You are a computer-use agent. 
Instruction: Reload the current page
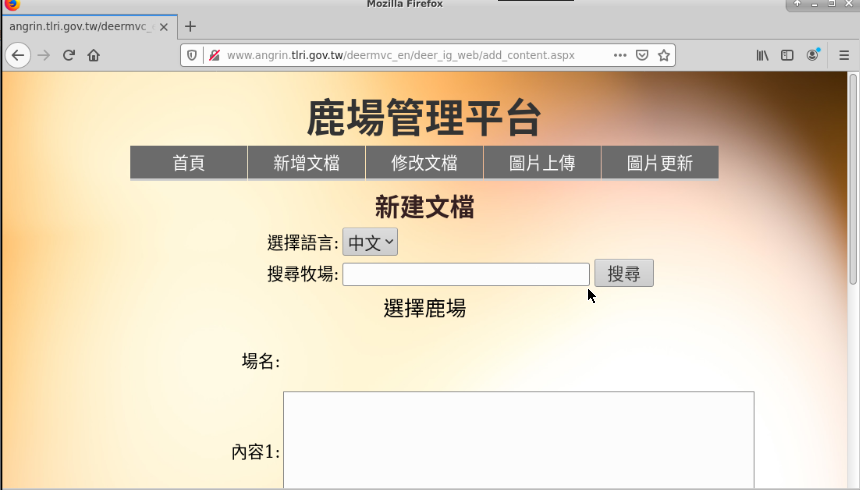(69, 55)
